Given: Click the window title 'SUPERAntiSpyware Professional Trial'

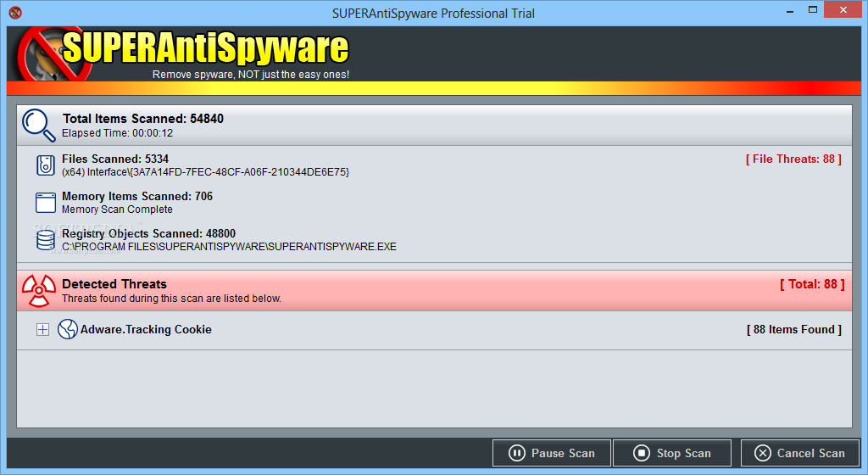Looking at the screenshot, I should coord(433,14).
